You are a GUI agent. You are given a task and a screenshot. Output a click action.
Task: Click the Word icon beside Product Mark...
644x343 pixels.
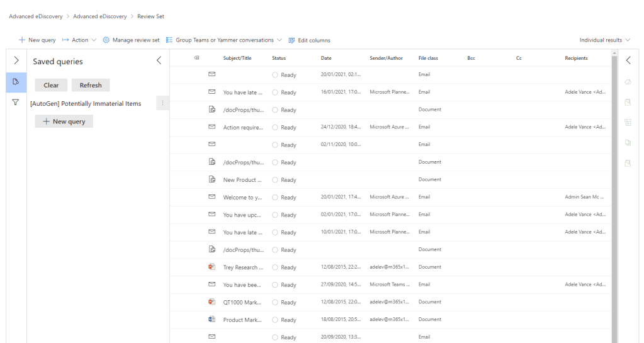pos(212,320)
